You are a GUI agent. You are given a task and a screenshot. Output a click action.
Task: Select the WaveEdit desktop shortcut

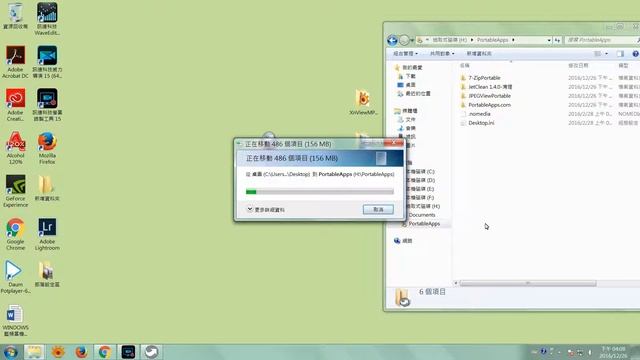click(x=47, y=19)
